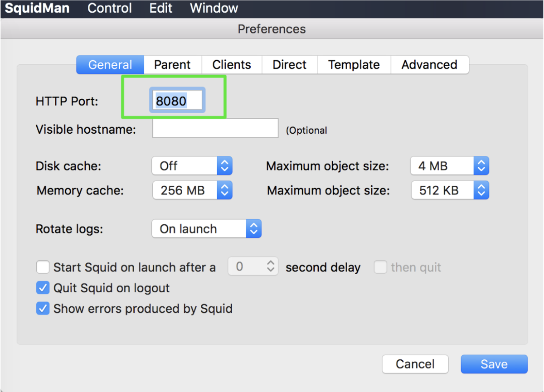Click the Preferences window title

(x=272, y=29)
